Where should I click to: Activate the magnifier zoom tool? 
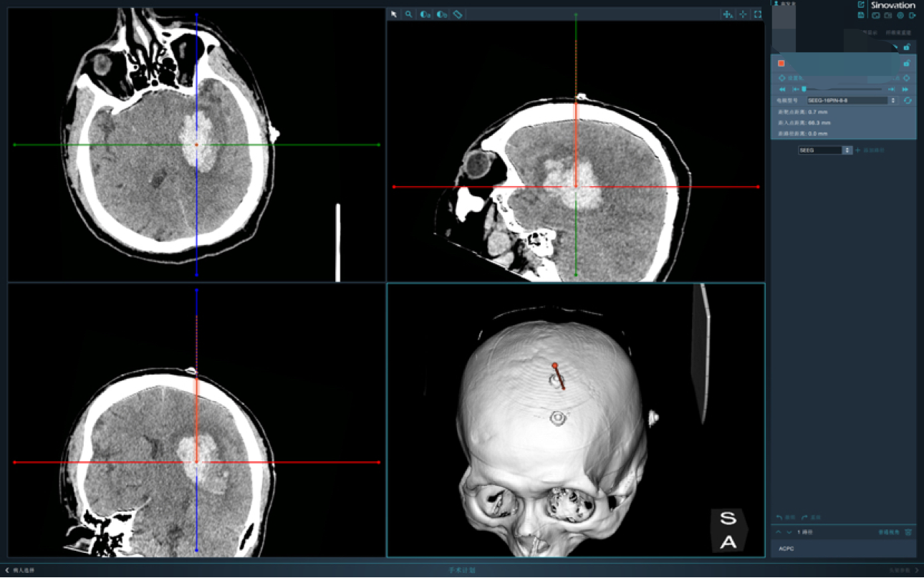[409, 14]
